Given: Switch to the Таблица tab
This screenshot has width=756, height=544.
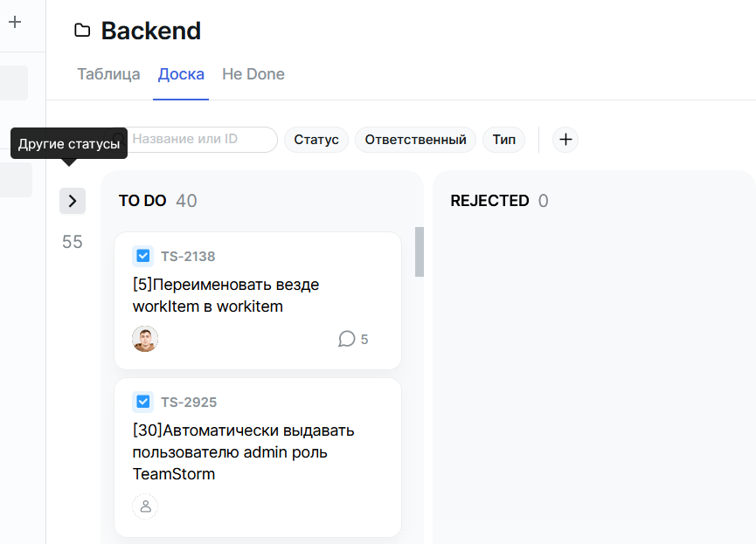Looking at the screenshot, I should [108, 74].
